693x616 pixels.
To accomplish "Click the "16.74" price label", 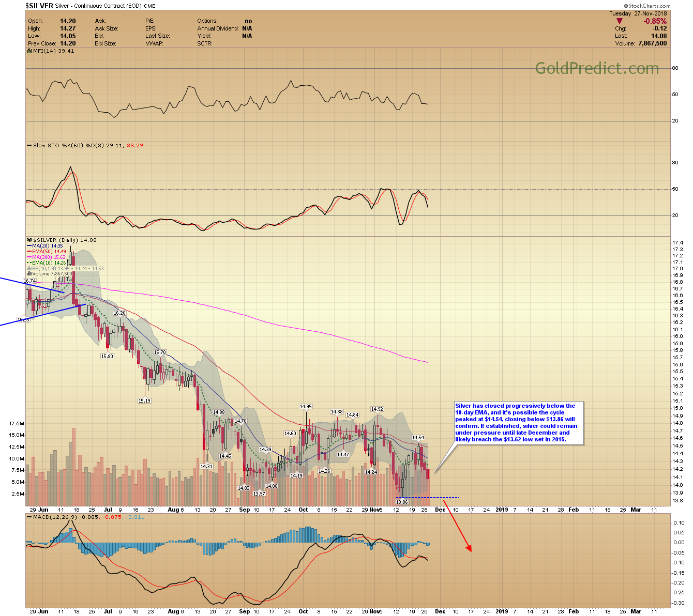I will pos(29,281).
